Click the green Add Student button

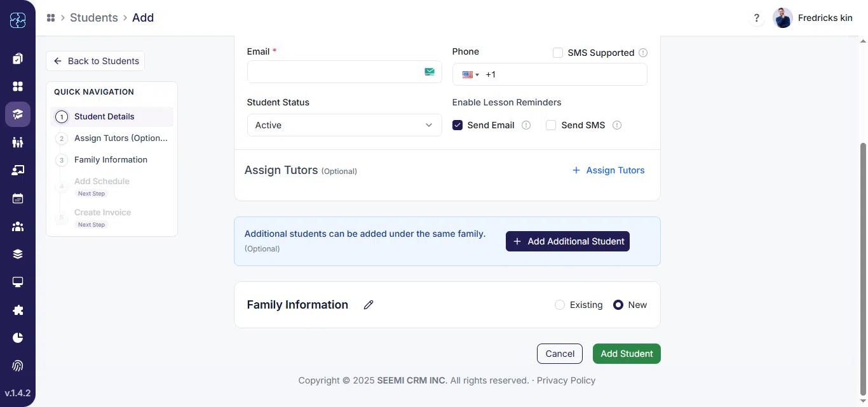tap(627, 354)
